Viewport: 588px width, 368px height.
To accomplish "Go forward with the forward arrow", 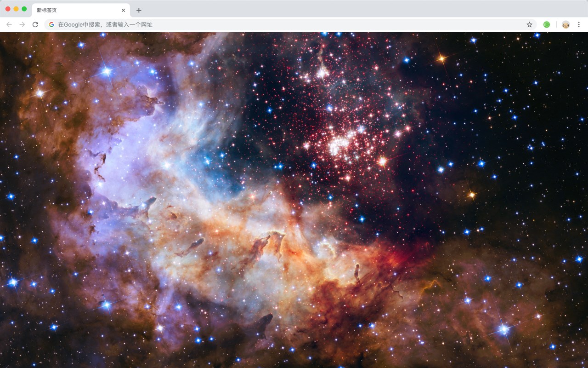I will point(22,24).
